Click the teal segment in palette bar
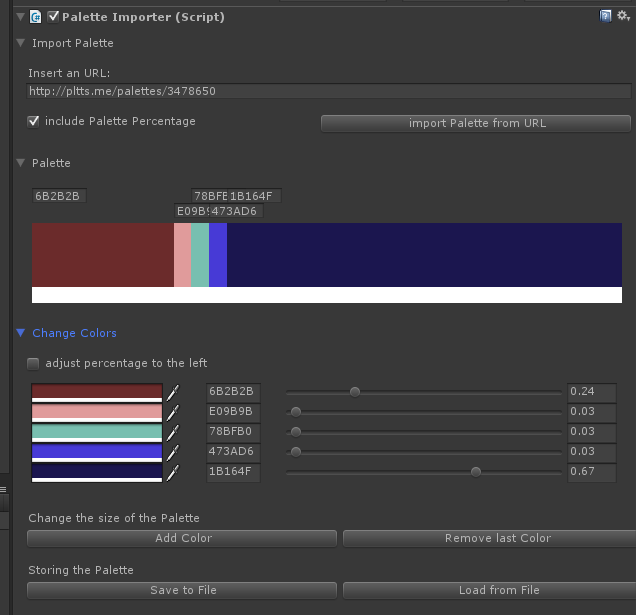The image size is (636, 615). pyautogui.click(x=200, y=255)
